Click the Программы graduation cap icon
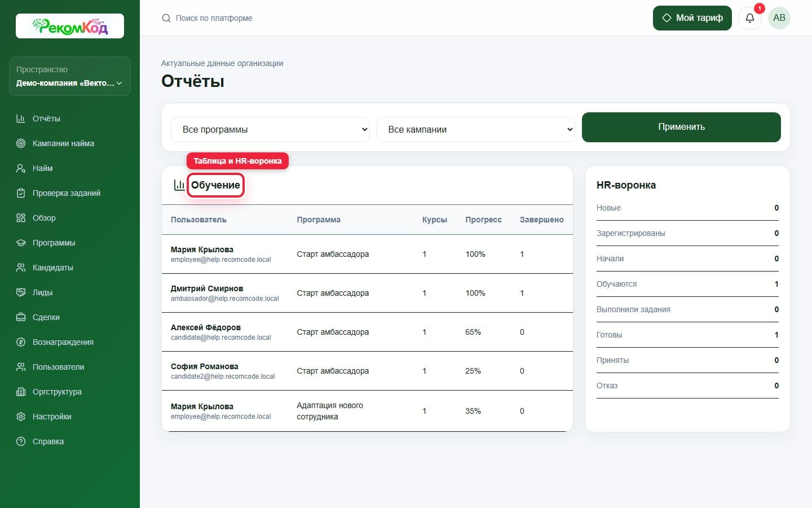Viewport: 812px width, 508px height. pyautogui.click(x=21, y=243)
